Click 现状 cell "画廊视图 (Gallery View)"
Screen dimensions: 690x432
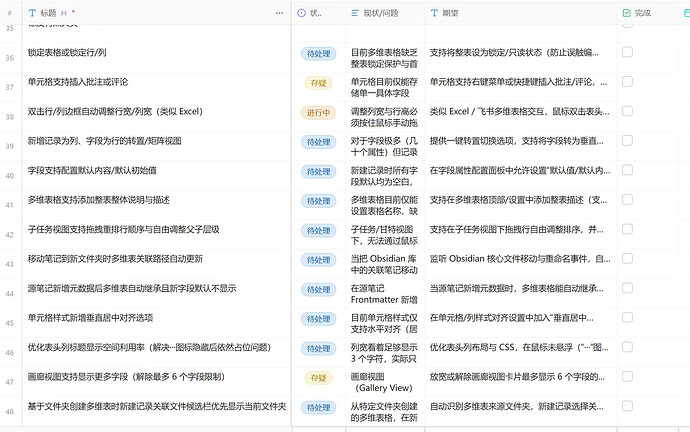pyautogui.click(x=382, y=382)
